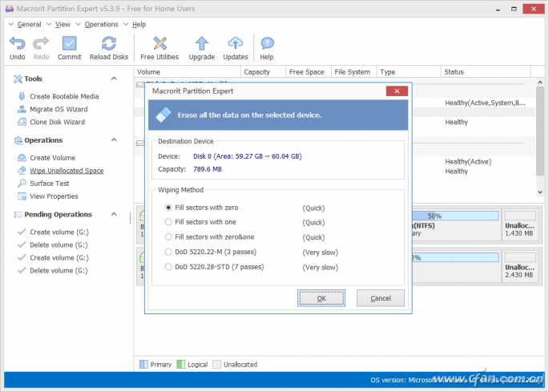549x392 pixels.
Task: Click View Properties sidebar icon
Action: 22,196
